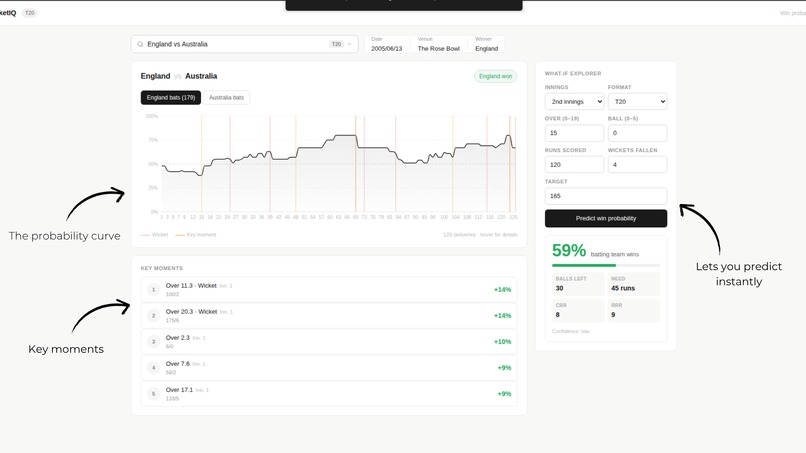This screenshot has height=453, width=806.
Task: Click the search magnifier icon in match selector
Action: point(140,44)
